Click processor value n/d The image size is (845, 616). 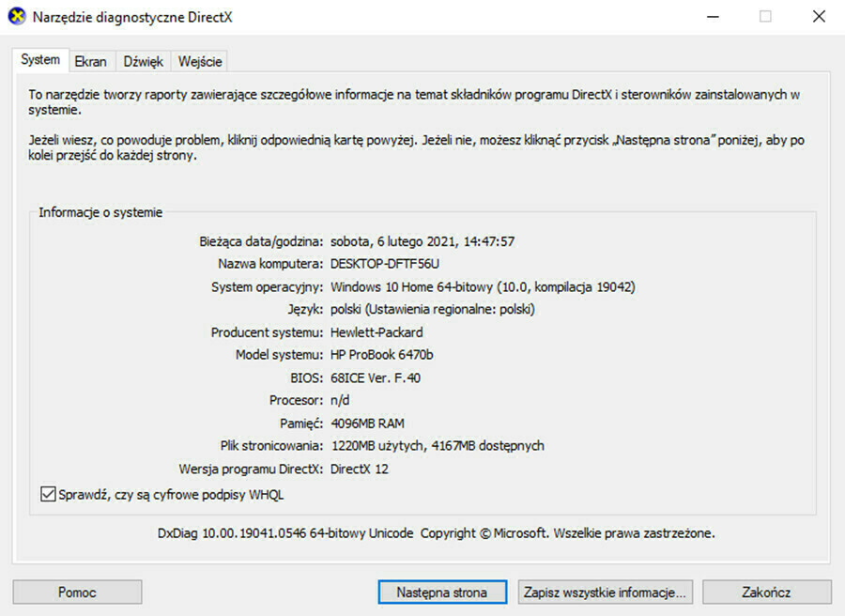pyautogui.click(x=340, y=400)
